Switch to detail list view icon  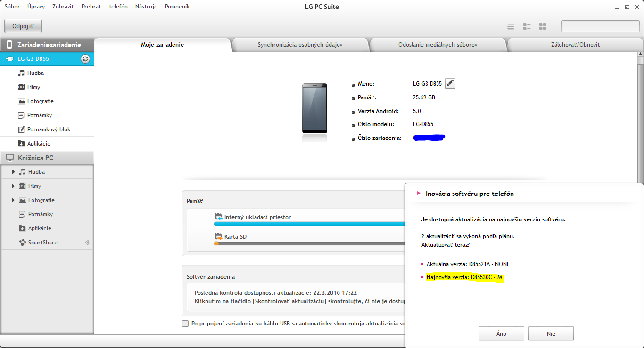(527, 26)
